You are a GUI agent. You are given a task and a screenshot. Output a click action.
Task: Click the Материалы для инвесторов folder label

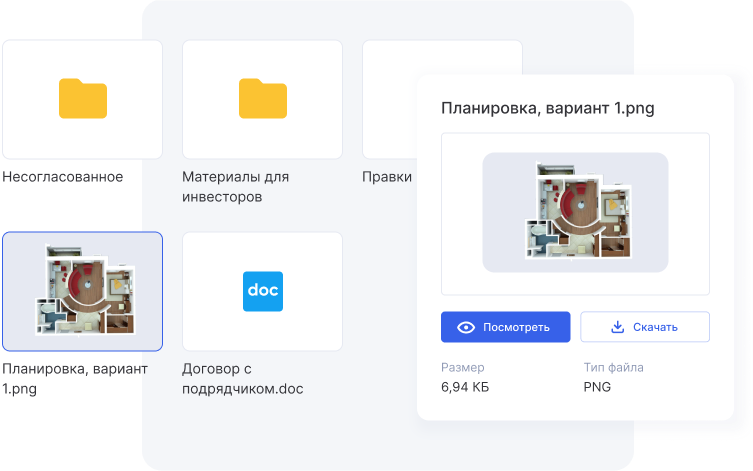point(235,187)
